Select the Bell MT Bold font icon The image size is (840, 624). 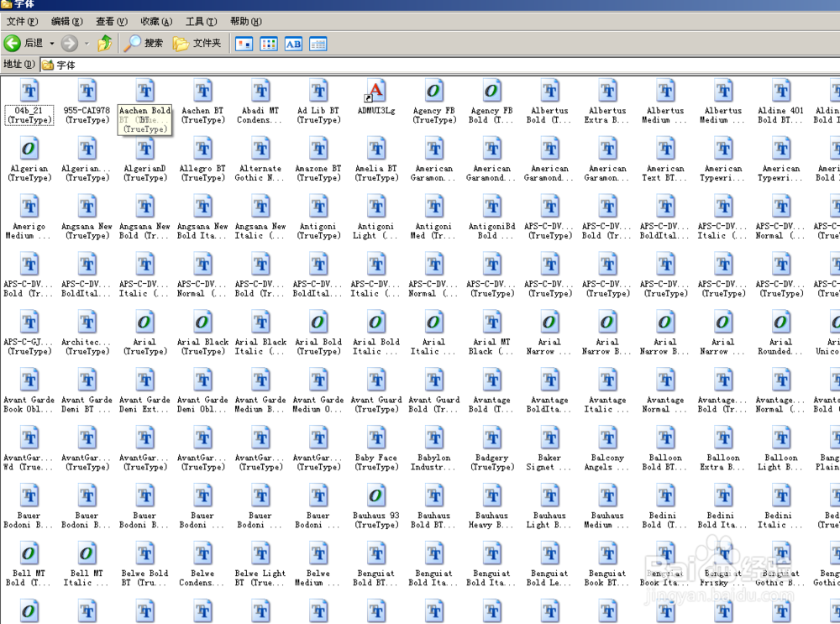click(x=29, y=553)
